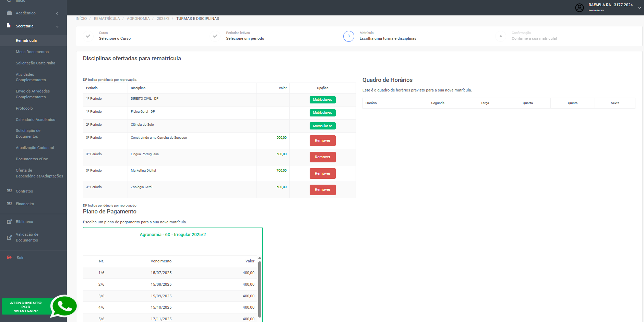Open Atividades Complementares menu item
The width and height of the screenshot is (644, 322).
pyautogui.click(x=31, y=77)
